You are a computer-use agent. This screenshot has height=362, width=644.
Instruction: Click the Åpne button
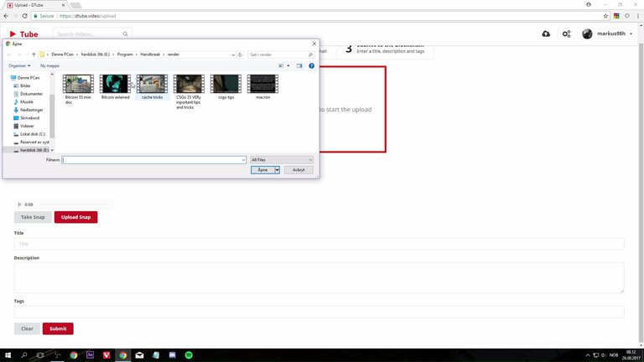pos(262,170)
